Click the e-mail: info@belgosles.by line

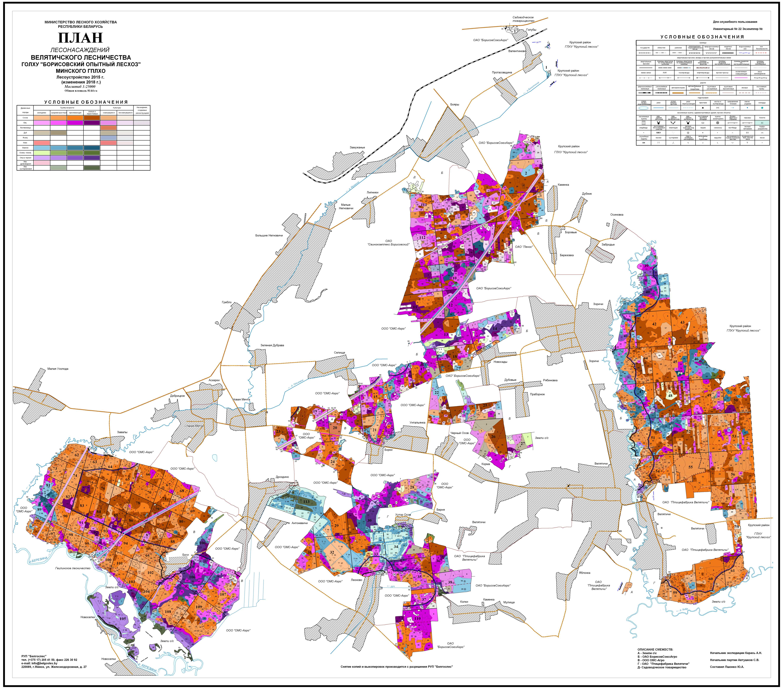39,663
